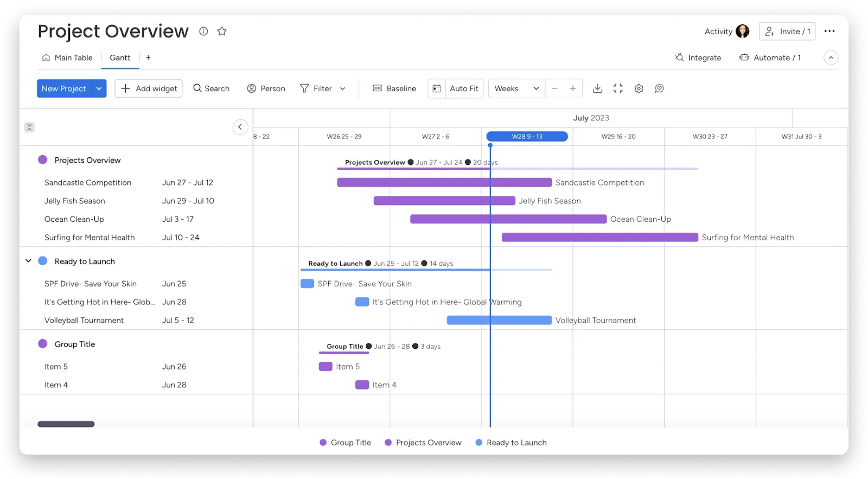Select the highlighted W28 9 - 13 week marker
Image resolution: width=868 pixels, height=479 pixels.
point(527,137)
